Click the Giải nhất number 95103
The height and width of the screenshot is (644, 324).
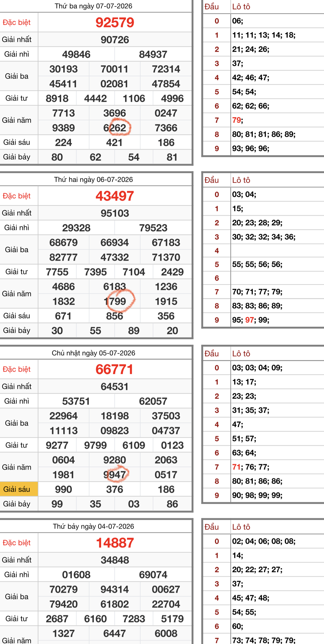(x=115, y=213)
